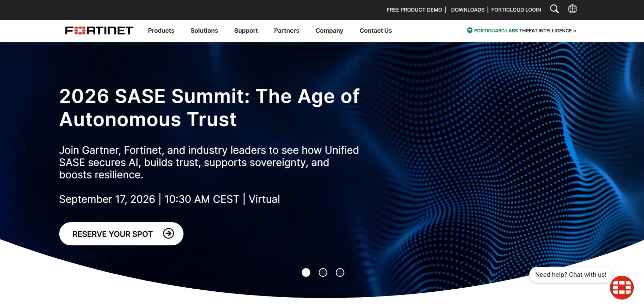Click Free Product Demo link
644x304 pixels.
click(414, 10)
